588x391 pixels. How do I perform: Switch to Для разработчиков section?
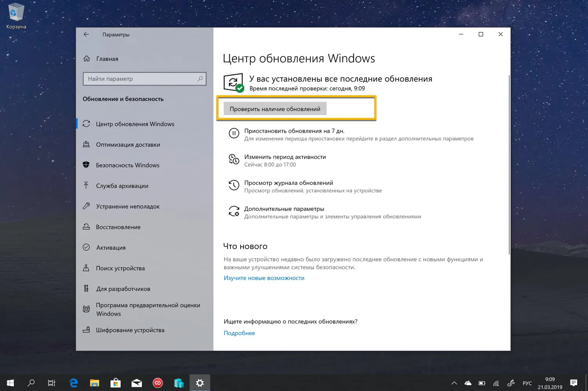pos(123,288)
